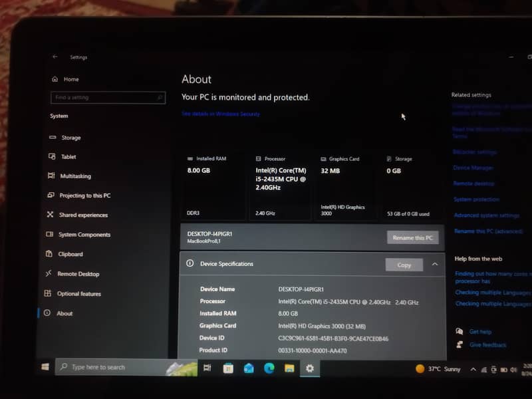532x399 pixels.
Task: Open System Components settings
Action: 84,235
